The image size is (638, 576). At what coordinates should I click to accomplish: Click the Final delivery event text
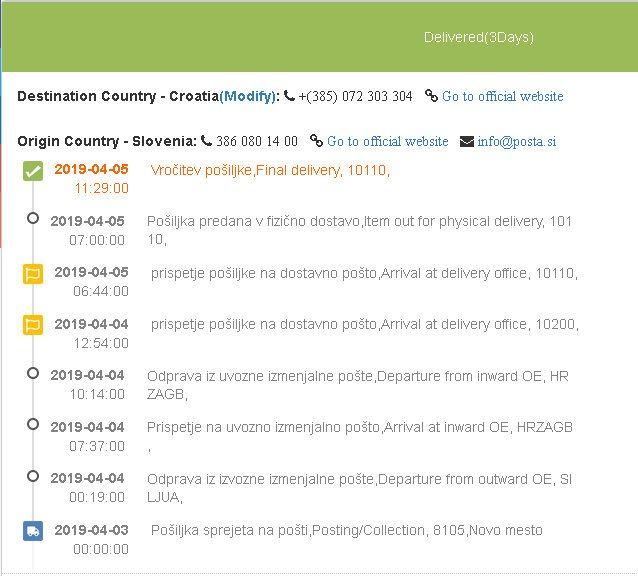pyautogui.click(x=270, y=171)
